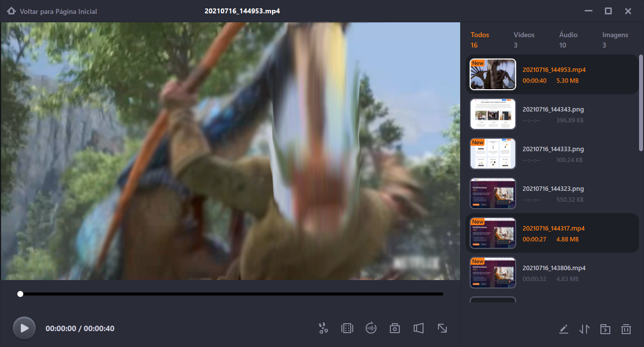The width and height of the screenshot is (644, 347).
Task: Click the 550.32 KB file size
Action: 570,200
